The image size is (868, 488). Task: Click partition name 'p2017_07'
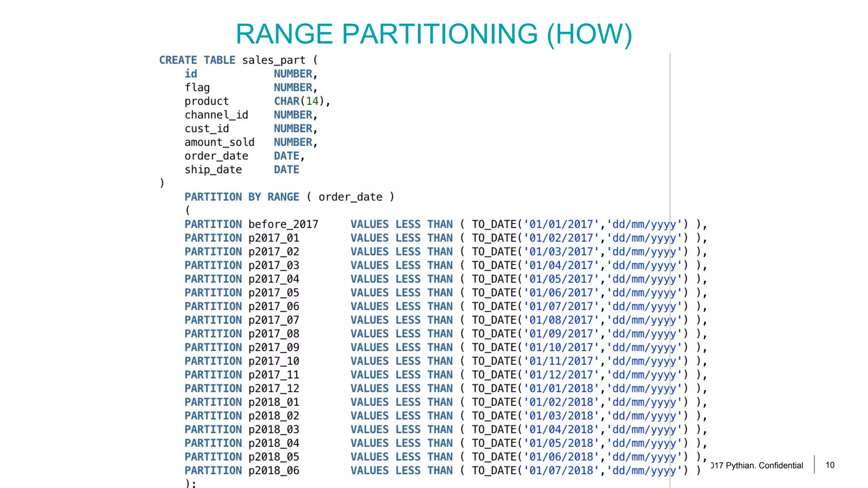pyautogui.click(x=274, y=320)
